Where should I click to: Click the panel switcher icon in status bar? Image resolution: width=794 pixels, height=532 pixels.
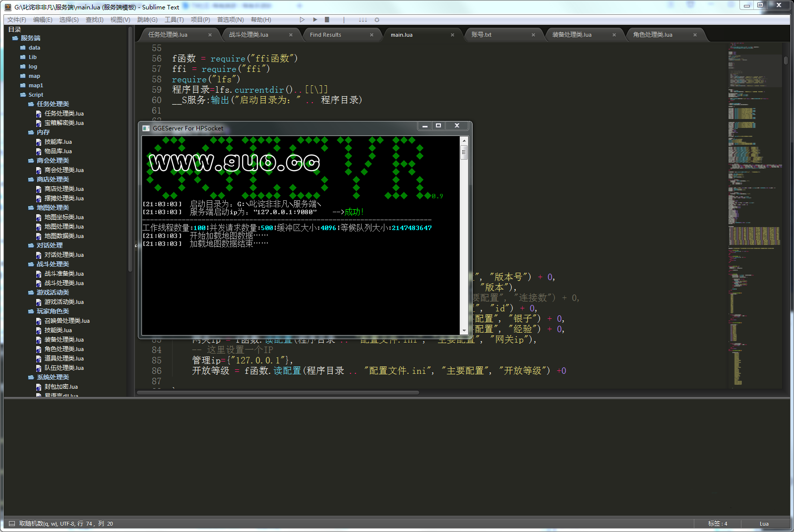[12, 524]
